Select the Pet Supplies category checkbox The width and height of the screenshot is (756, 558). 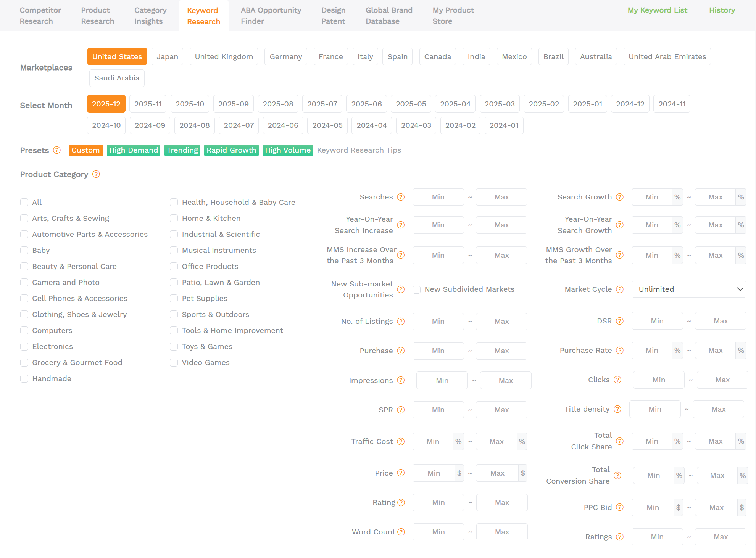[x=174, y=298]
